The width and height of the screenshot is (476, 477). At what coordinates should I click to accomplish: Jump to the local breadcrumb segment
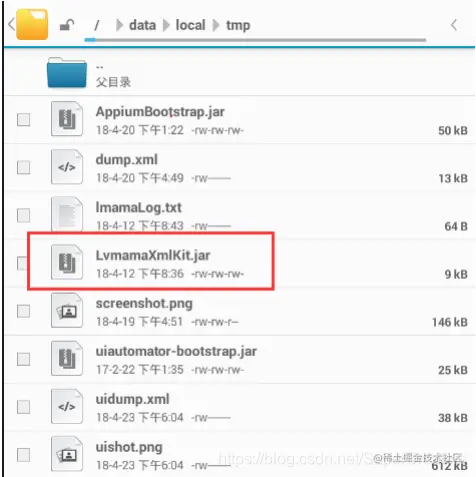tap(190, 25)
